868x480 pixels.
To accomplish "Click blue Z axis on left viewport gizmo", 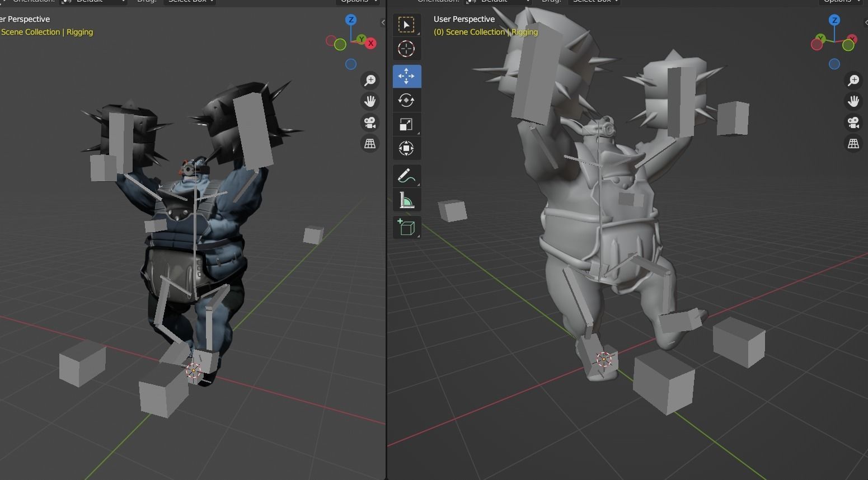I will (x=351, y=20).
